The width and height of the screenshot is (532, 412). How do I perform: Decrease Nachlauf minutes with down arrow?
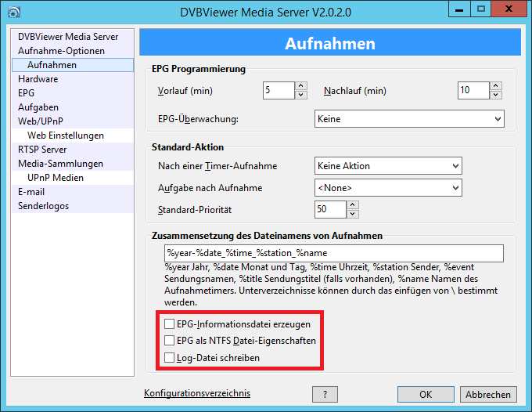coord(495,95)
